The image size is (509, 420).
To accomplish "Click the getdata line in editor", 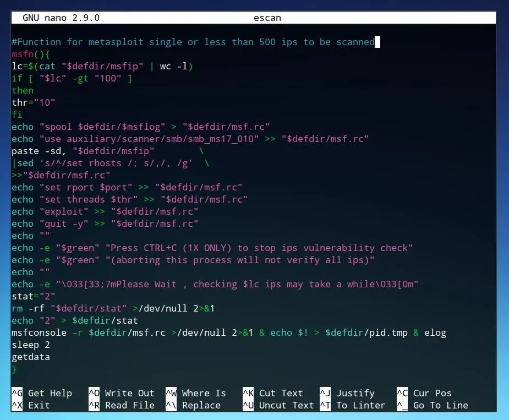I will pyautogui.click(x=31, y=357).
